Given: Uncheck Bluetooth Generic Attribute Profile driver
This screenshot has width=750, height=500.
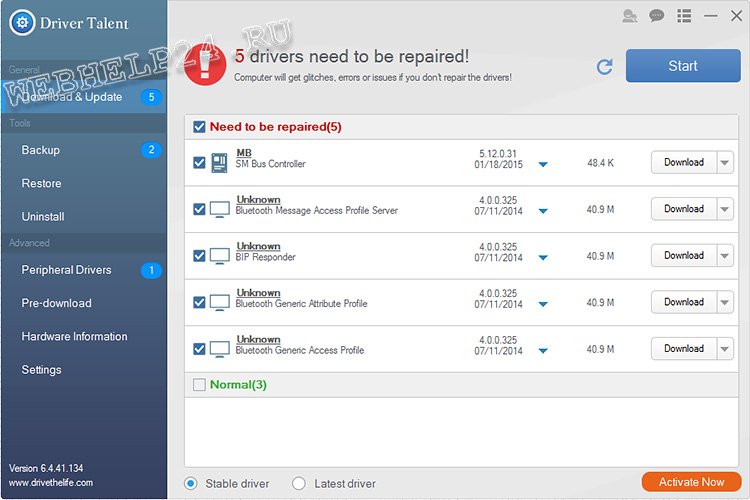Looking at the screenshot, I should coord(199,302).
